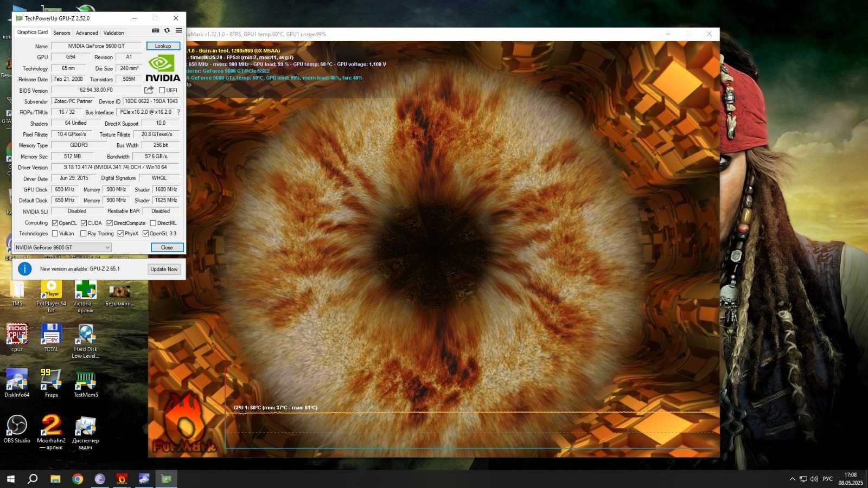The image size is (868, 488).
Task: Select the Fraps desktop shortcut
Action: point(51,383)
